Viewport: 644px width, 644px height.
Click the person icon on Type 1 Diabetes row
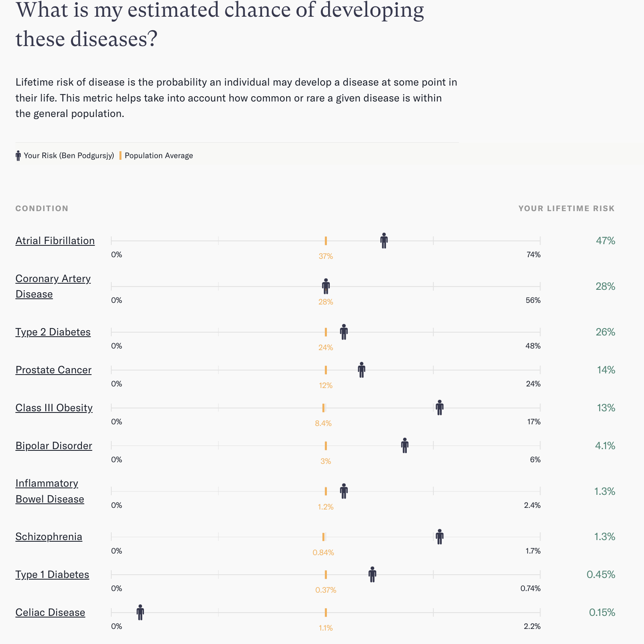coord(372,575)
